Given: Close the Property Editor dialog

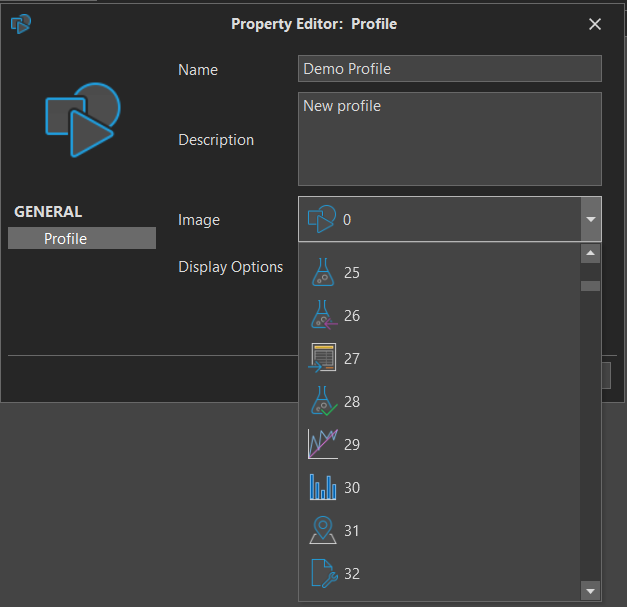Looking at the screenshot, I should [595, 24].
